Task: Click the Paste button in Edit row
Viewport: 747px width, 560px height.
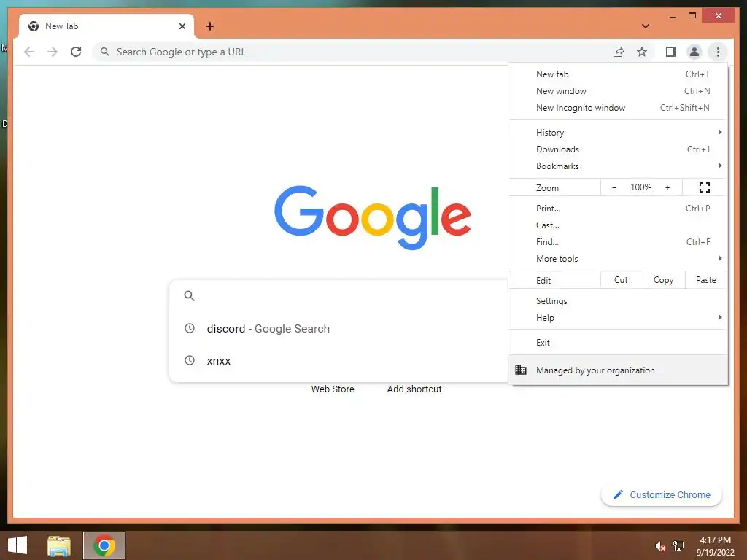Action: pos(706,280)
